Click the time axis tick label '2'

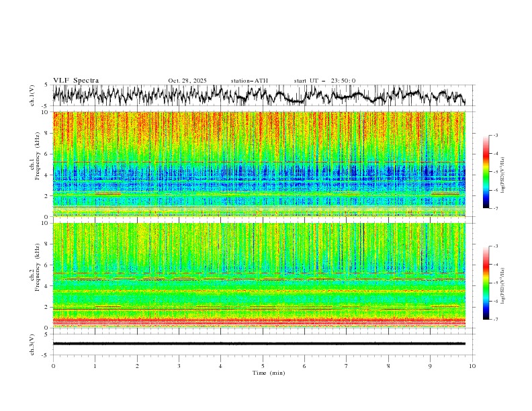137,366
